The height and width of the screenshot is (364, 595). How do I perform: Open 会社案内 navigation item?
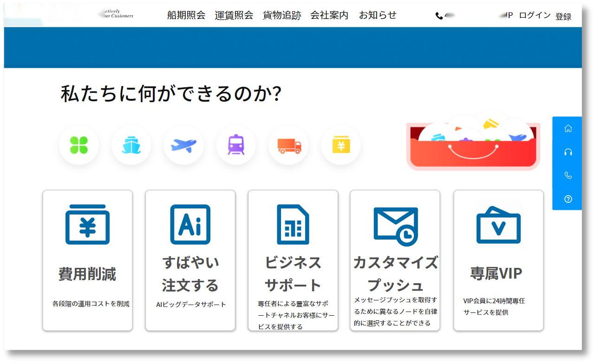pos(329,15)
